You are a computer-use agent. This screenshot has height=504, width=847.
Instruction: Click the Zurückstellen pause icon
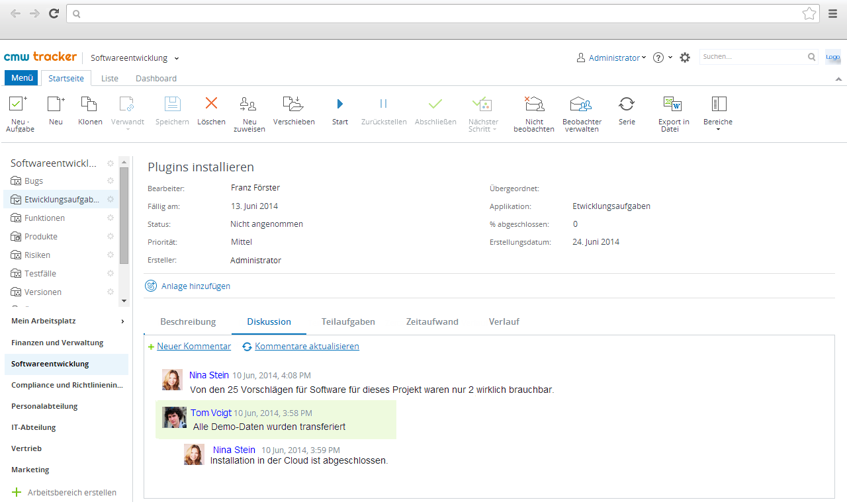point(383,104)
